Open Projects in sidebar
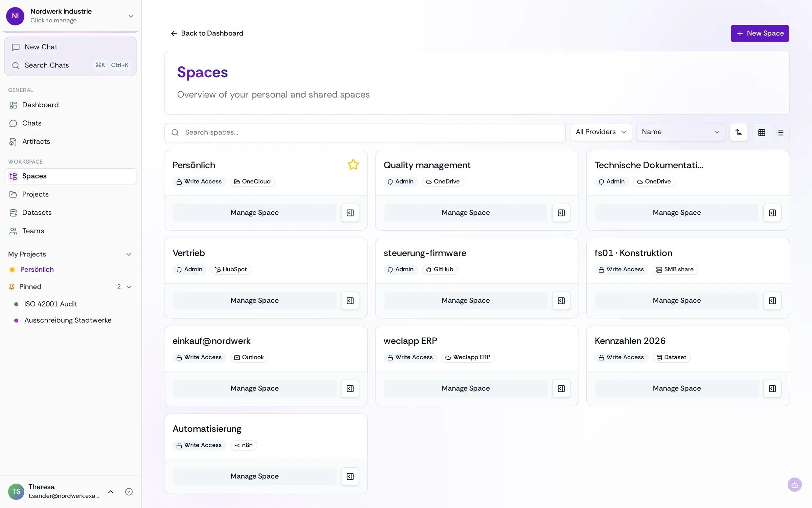This screenshot has height=508, width=812. click(x=70, y=194)
